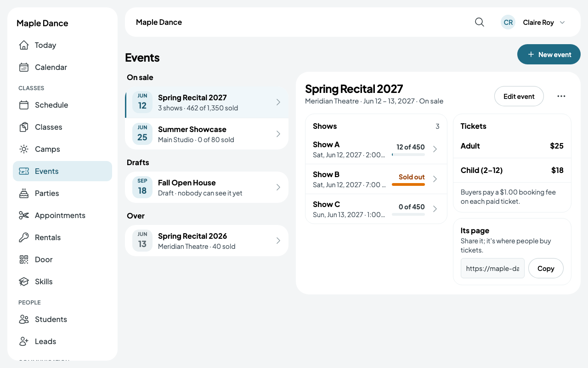Image resolution: width=588 pixels, height=368 pixels.
Task: Click the Schedule sidebar icon
Action: click(x=24, y=105)
